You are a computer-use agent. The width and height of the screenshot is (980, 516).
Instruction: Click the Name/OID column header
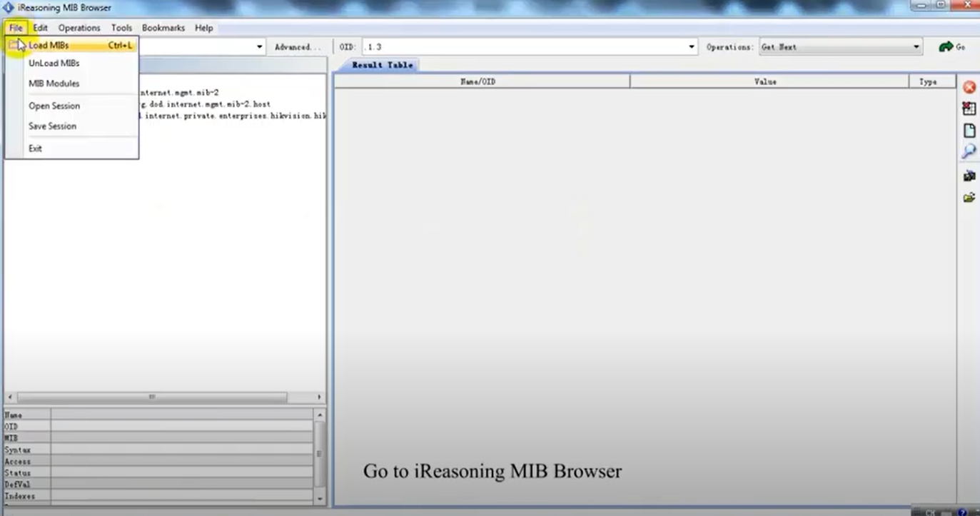[x=482, y=82]
